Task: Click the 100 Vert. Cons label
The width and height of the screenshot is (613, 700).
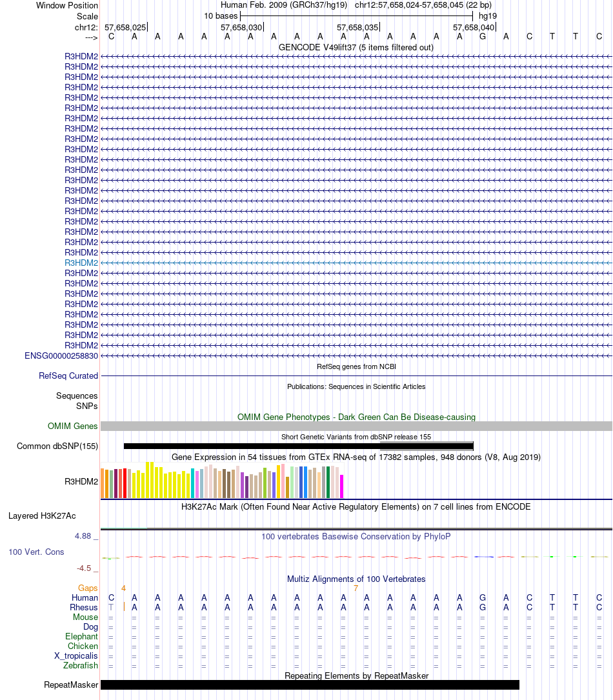Action: tap(36, 552)
